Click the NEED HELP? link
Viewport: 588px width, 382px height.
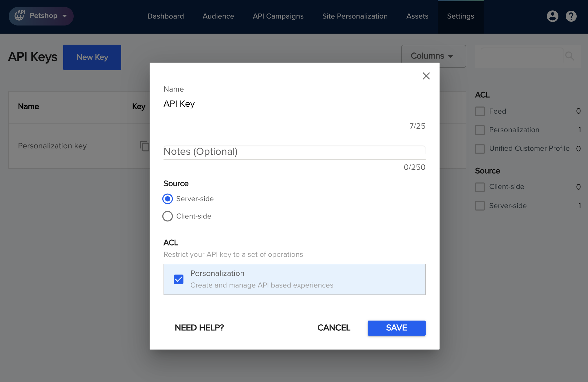[x=199, y=328]
